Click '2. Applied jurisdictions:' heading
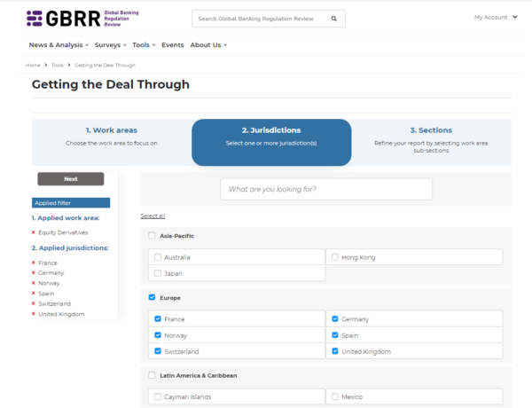This screenshot has height=408, width=532. click(x=70, y=247)
